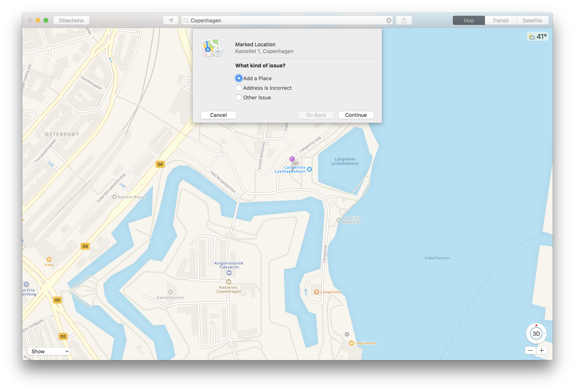
Task: Select the Add a Place radio button
Action: pos(239,78)
